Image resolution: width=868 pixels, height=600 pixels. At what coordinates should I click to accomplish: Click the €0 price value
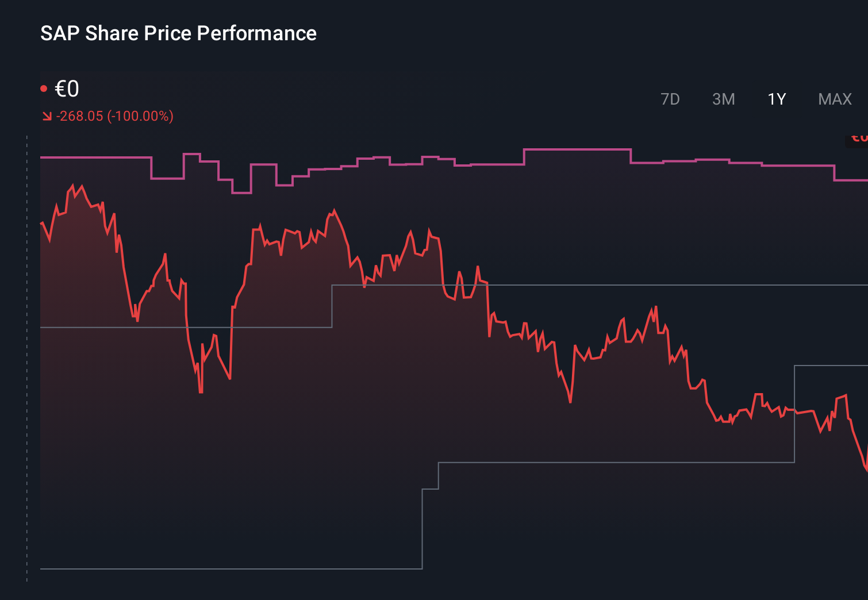[68, 89]
